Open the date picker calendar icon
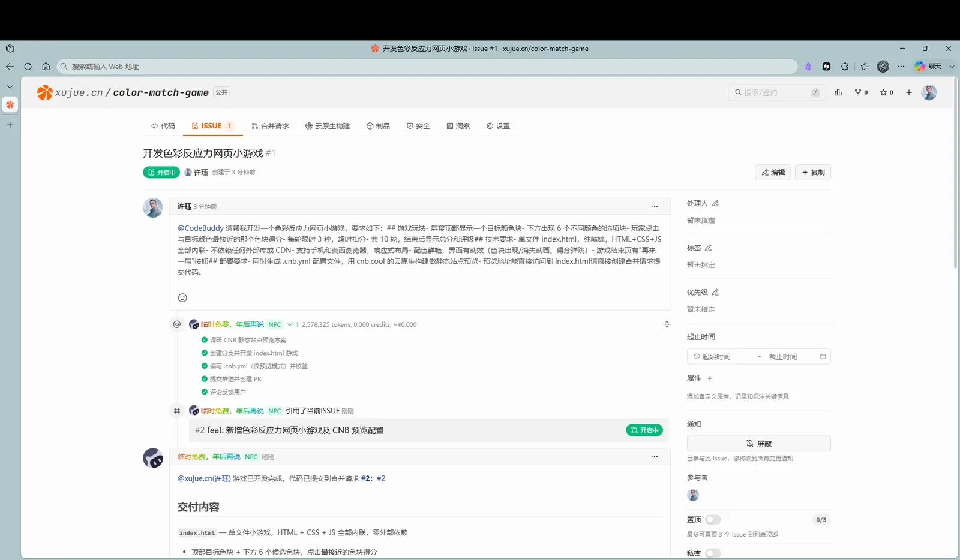Viewport: 960px width, 560px height. pyautogui.click(x=823, y=356)
